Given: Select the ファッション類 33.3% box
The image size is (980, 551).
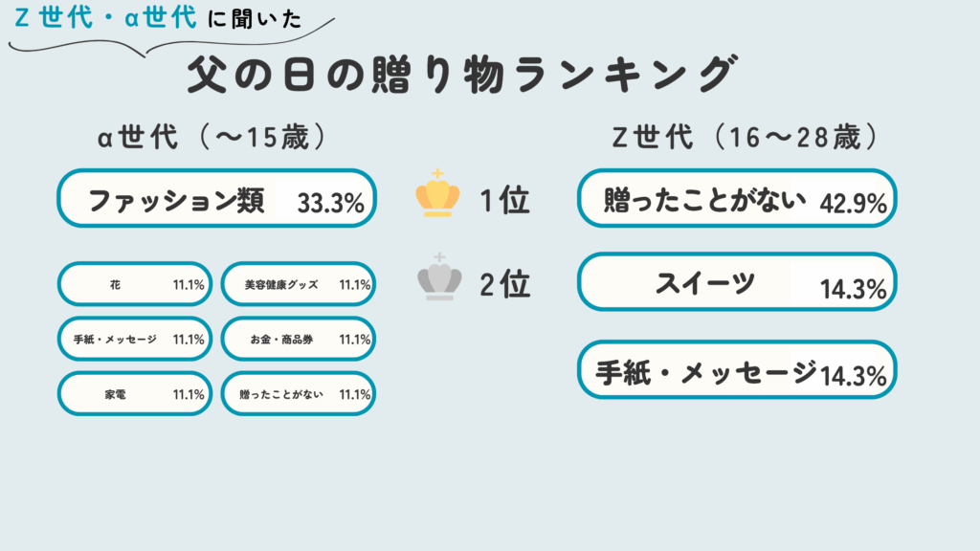Looking at the screenshot, I should [x=217, y=198].
